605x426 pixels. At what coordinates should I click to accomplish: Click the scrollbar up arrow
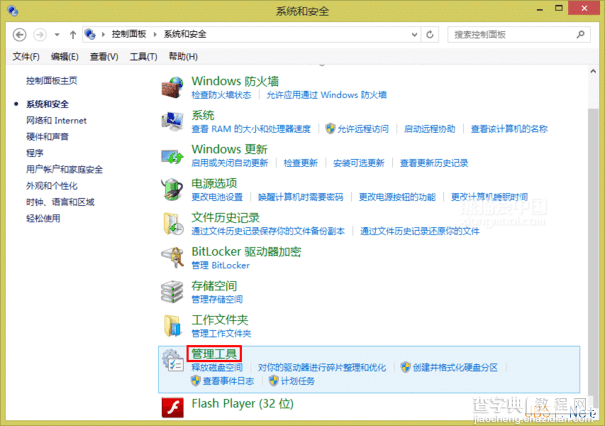point(593,71)
